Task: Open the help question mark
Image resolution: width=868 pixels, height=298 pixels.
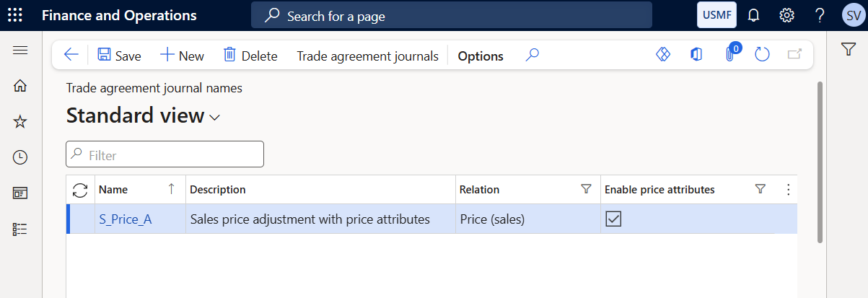Action: (x=820, y=15)
